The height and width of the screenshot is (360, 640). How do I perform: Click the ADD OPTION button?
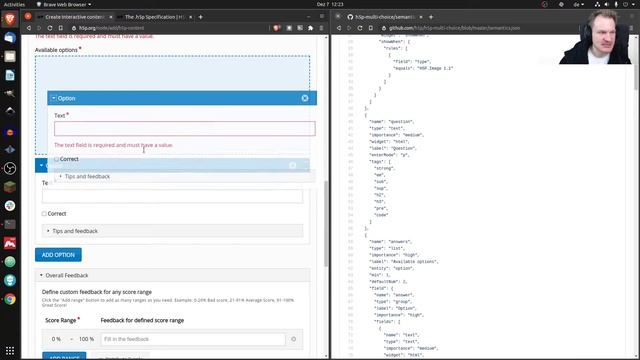pyautogui.click(x=58, y=255)
